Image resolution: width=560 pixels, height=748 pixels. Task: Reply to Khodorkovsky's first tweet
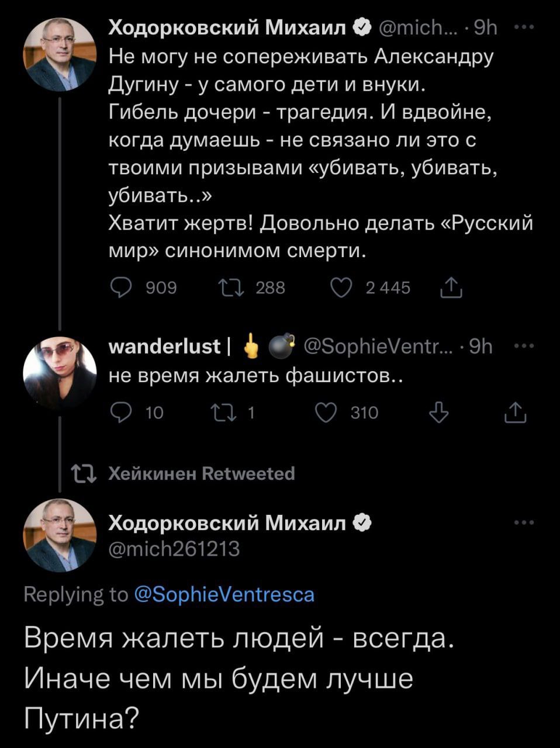121,288
